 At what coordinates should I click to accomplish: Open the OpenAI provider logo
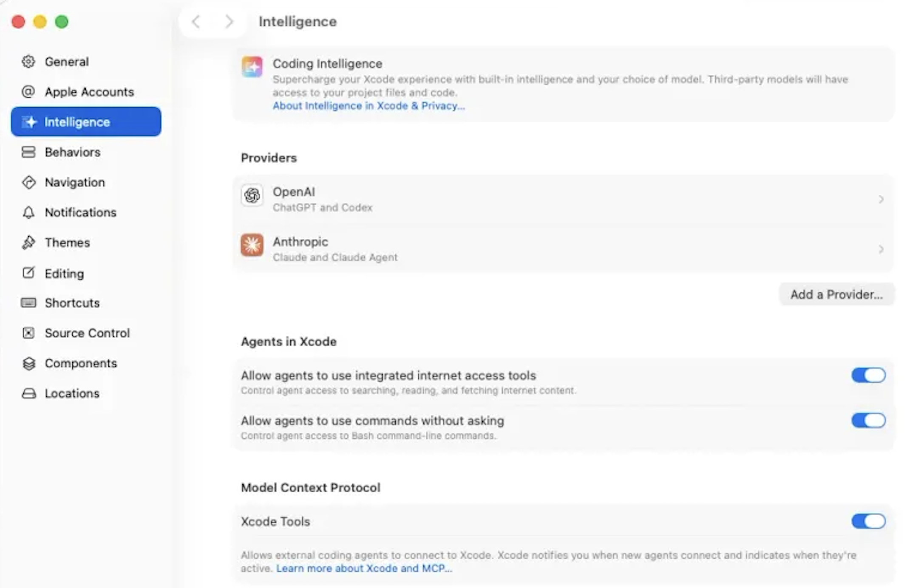click(252, 196)
